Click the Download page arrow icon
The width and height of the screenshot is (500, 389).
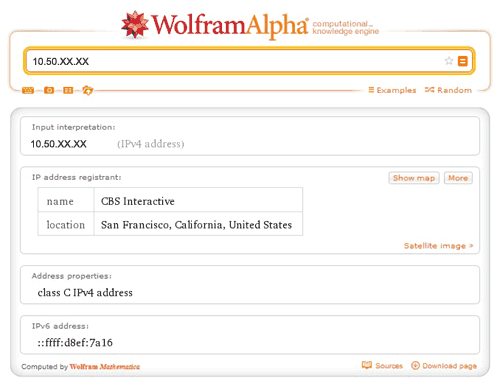(x=415, y=365)
